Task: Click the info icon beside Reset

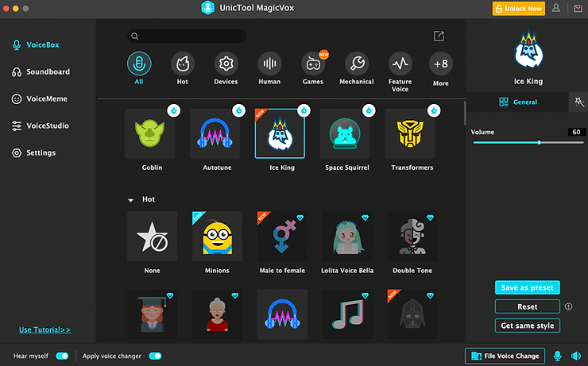Action: 568,306
